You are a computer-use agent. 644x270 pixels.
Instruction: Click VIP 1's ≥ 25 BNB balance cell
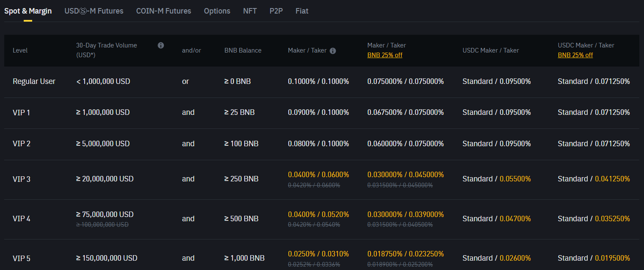tap(241, 112)
